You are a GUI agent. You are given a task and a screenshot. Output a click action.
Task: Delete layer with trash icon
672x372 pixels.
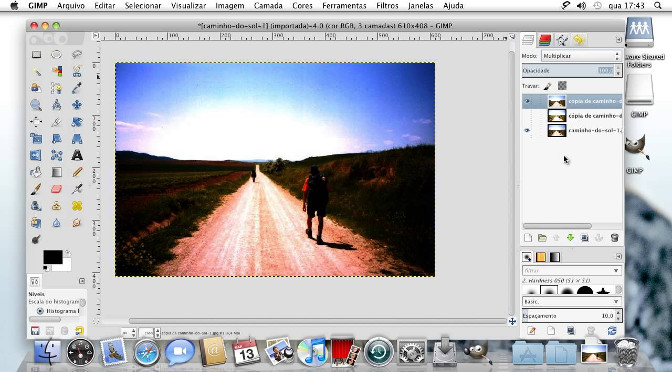(614, 238)
